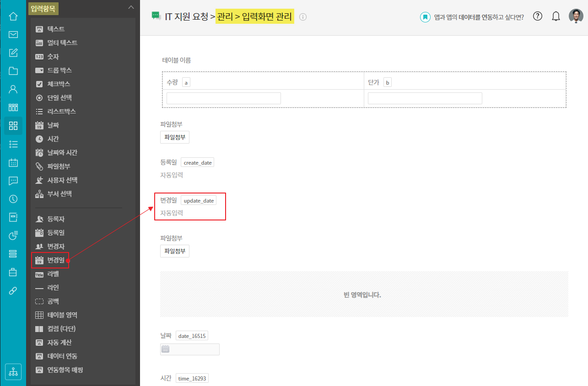The height and width of the screenshot is (386, 588).
Task: Click the info icon next to page title
Action: 302,17
